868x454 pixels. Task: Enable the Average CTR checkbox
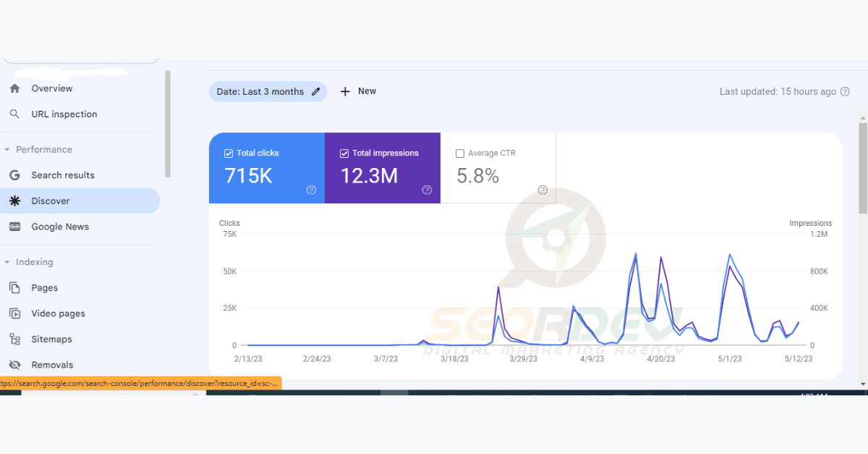[460, 154]
